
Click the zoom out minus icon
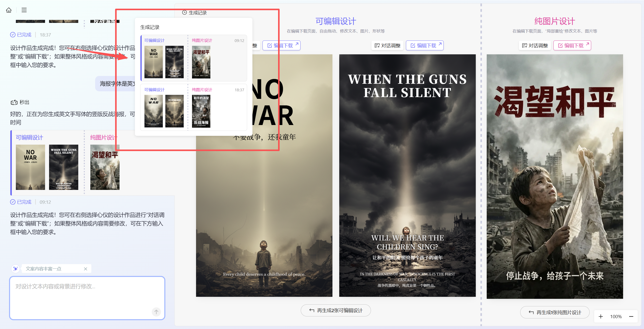coord(631,316)
